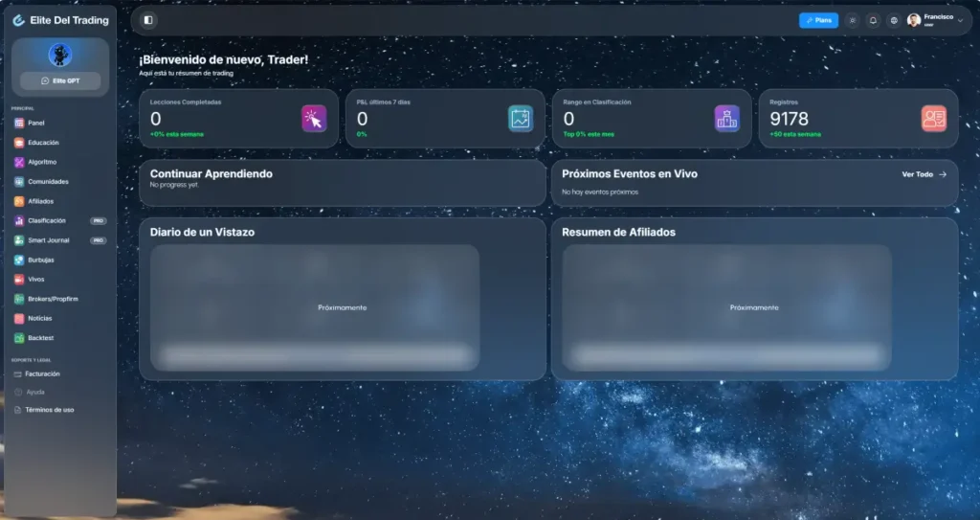The height and width of the screenshot is (520, 980).
Task: Expand the Francisco user menu chevron
Action: pyautogui.click(x=961, y=21)
